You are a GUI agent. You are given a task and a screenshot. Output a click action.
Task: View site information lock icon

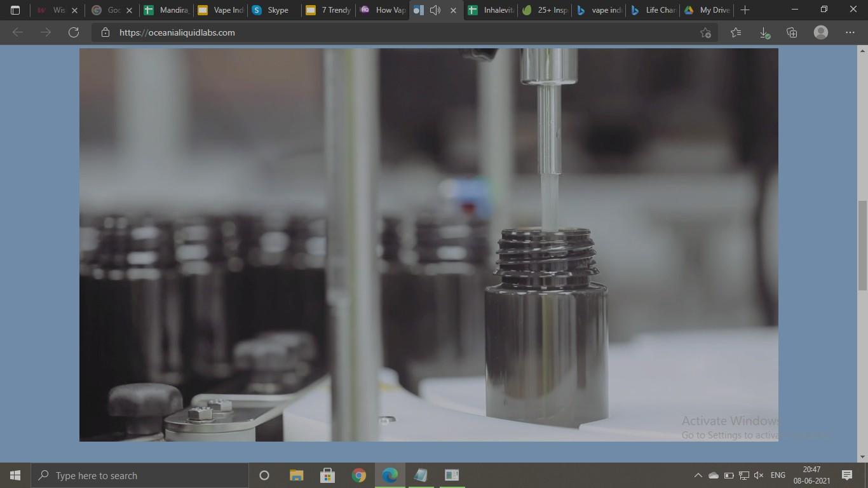(x=105, y=32)
